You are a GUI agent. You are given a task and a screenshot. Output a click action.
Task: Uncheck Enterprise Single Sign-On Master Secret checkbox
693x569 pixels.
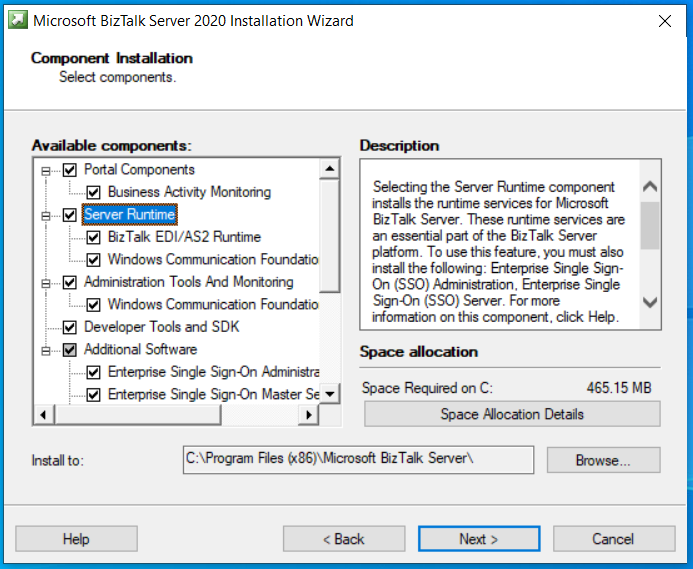tap(93, 394)
